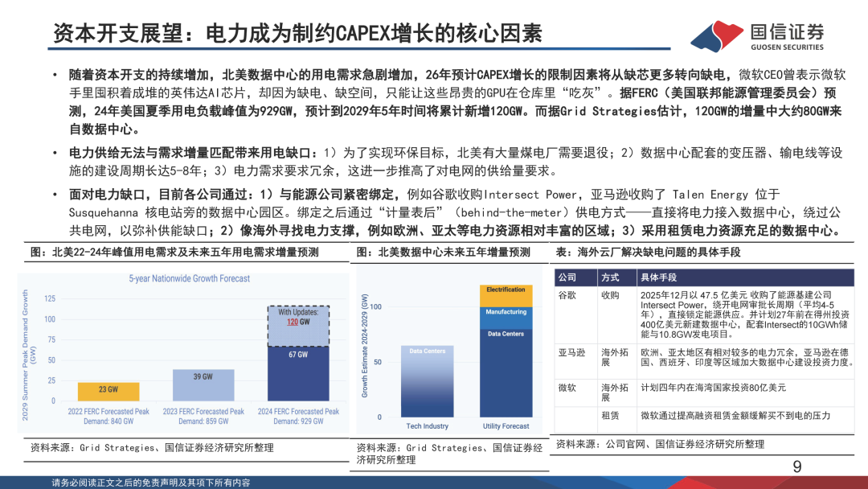The width and height of the screenshot is (868, 489).
Task: Click the 亚马逊 table row cell
Action: 572,353
